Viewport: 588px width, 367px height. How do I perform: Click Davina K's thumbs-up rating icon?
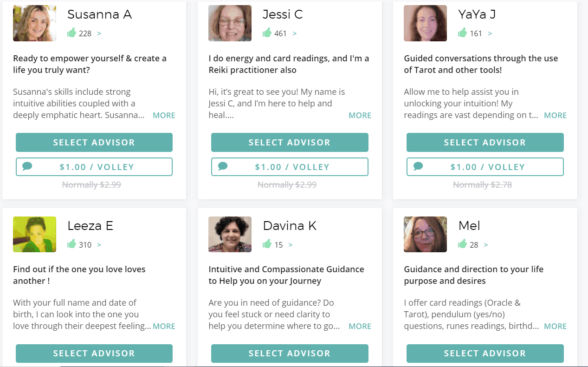tap(267, 244)
